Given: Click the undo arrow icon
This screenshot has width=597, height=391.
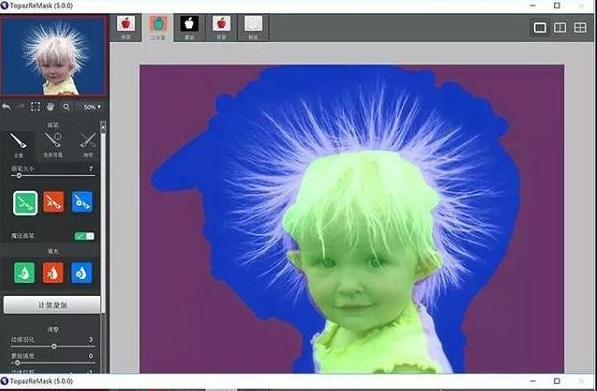Looking at the screenshot, I should point(6,107).
